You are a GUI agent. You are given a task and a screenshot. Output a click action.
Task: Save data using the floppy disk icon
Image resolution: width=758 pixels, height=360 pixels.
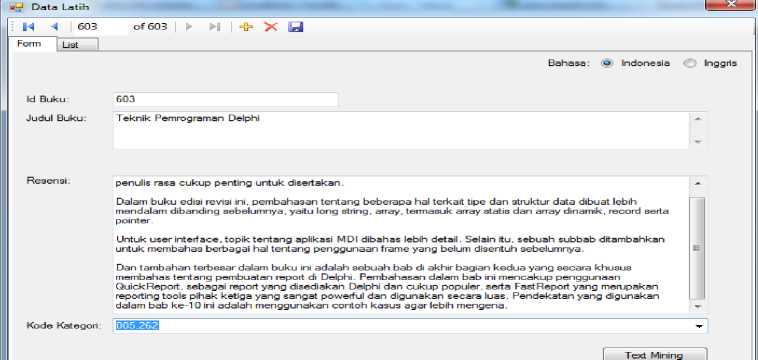click(295, 27)
